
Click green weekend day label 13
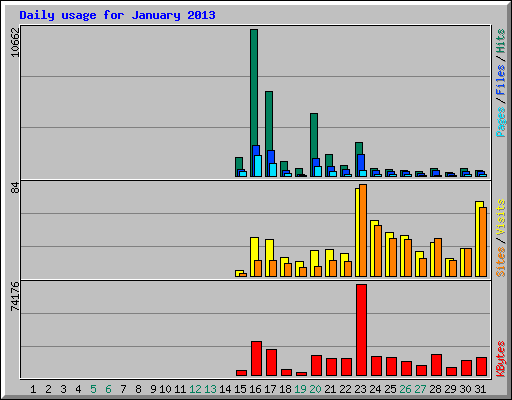tap(210, 389)
